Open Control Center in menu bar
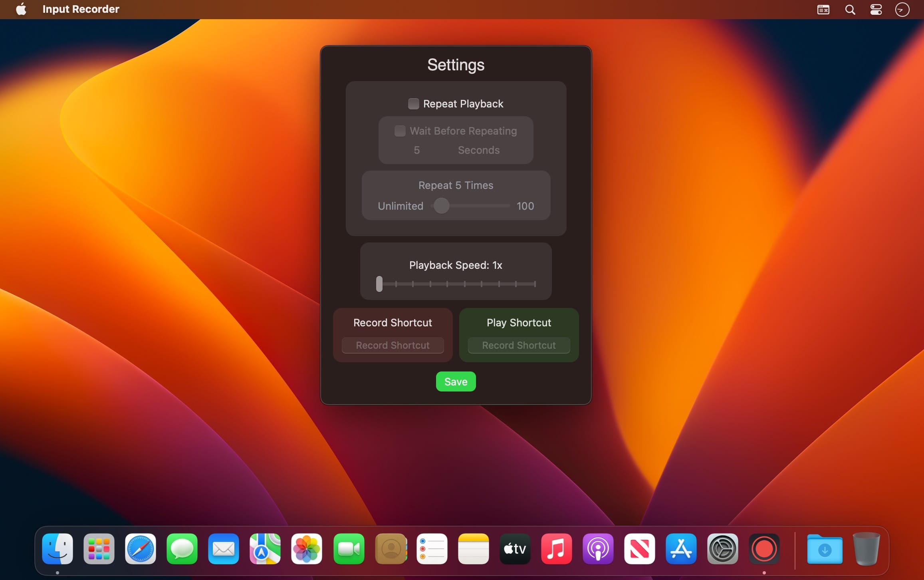 [x=876, y=10]
